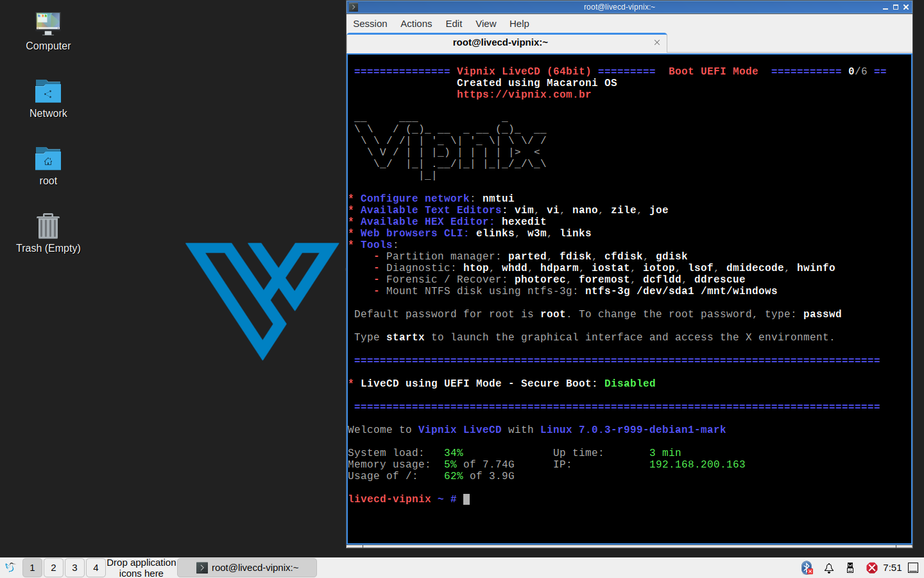Open the Help menu
Viewport: 924px width, 578px height.
(x=519, y=24)
